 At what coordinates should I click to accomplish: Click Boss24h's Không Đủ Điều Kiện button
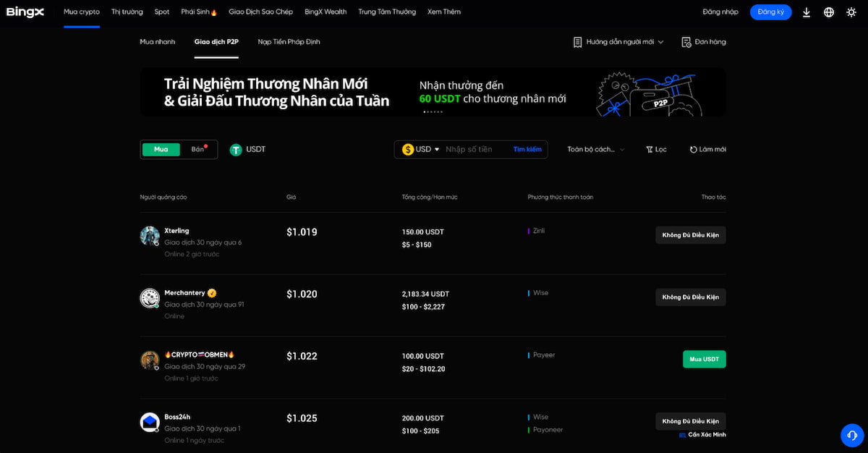691,421
